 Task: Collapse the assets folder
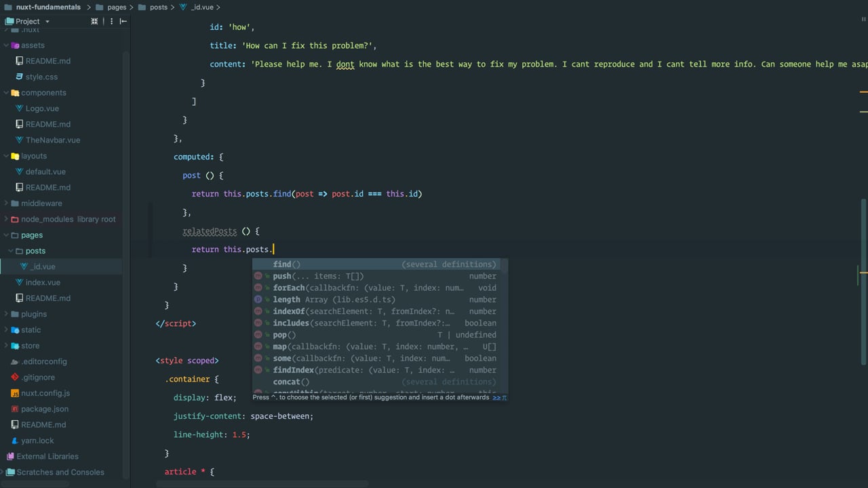pos(6,45)
